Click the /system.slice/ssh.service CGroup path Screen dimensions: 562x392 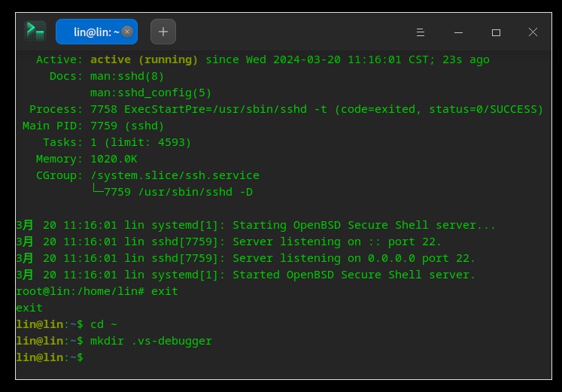coord(175,175)
